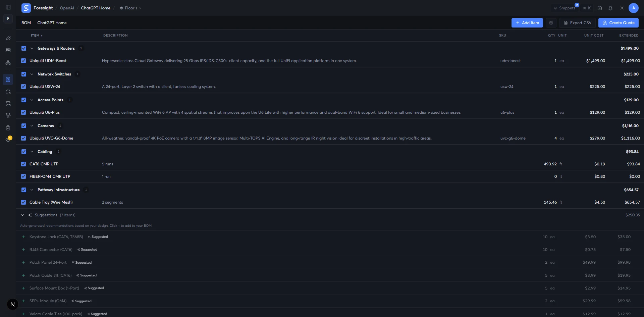This screenshot has width=644, height=317.
Task: Collapse the Access Points group
Action: 32,100
